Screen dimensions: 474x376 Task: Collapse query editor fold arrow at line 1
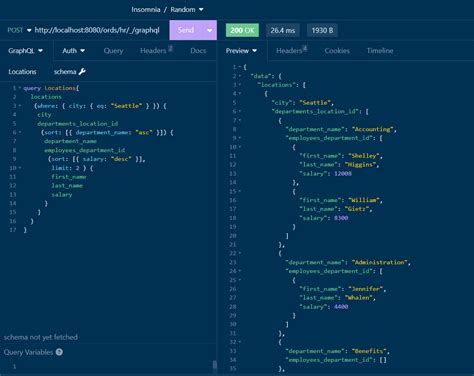coord(20,88)
